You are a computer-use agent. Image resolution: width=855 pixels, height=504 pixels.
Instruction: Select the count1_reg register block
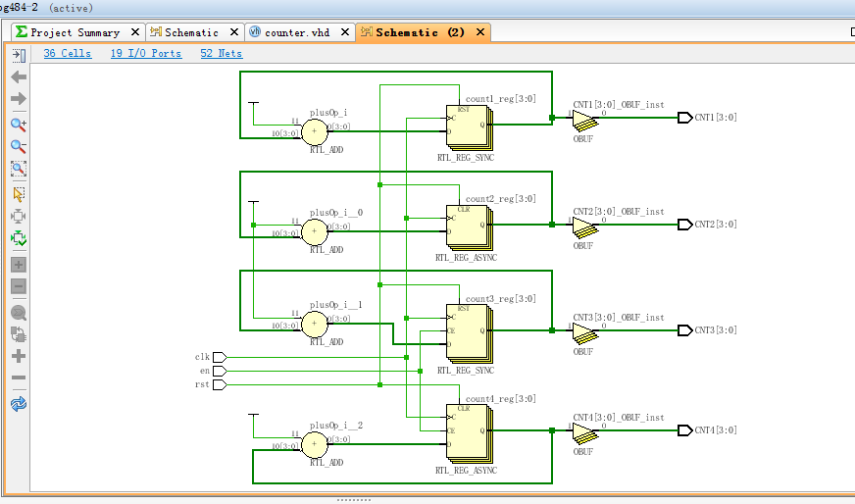(x=469, y=127)
